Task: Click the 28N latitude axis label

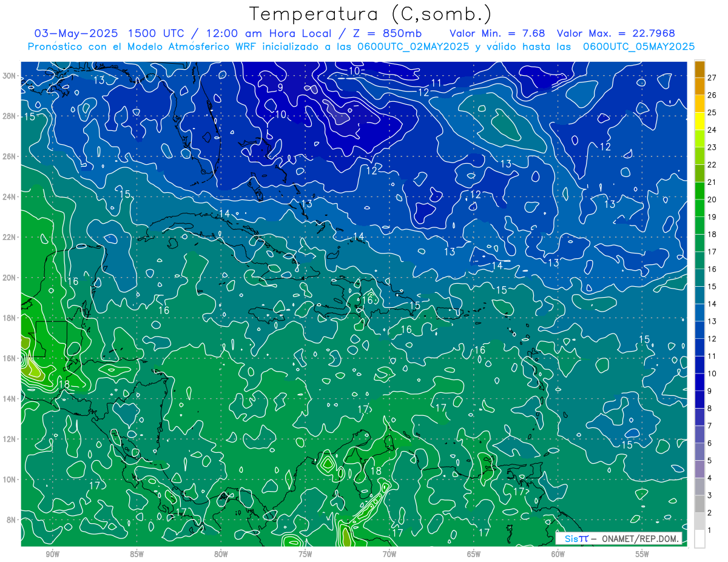Action: pyautogui.click(x=9, y=116)
